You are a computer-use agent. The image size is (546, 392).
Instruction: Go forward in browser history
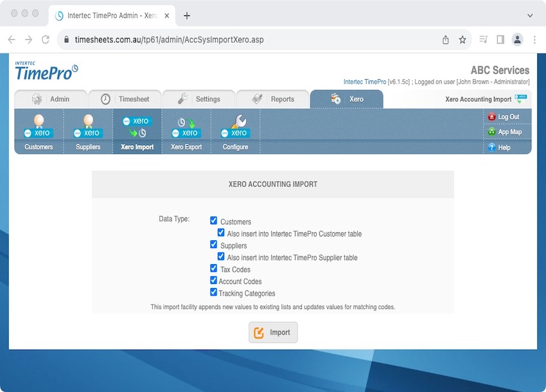(28, 40)
